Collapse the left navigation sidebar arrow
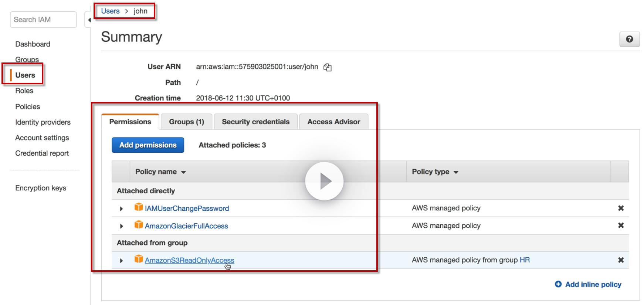 (x=89, y=20)
